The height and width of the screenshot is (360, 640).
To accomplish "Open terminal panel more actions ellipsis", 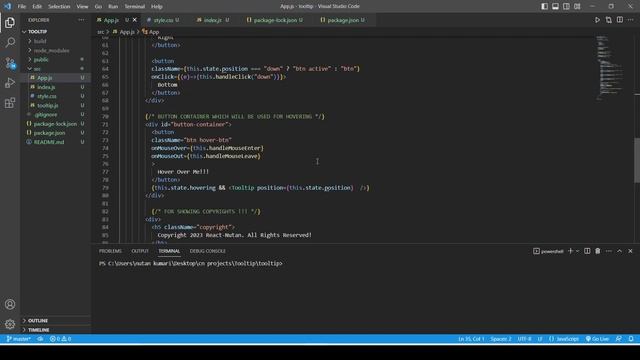I will click(609, 251).
